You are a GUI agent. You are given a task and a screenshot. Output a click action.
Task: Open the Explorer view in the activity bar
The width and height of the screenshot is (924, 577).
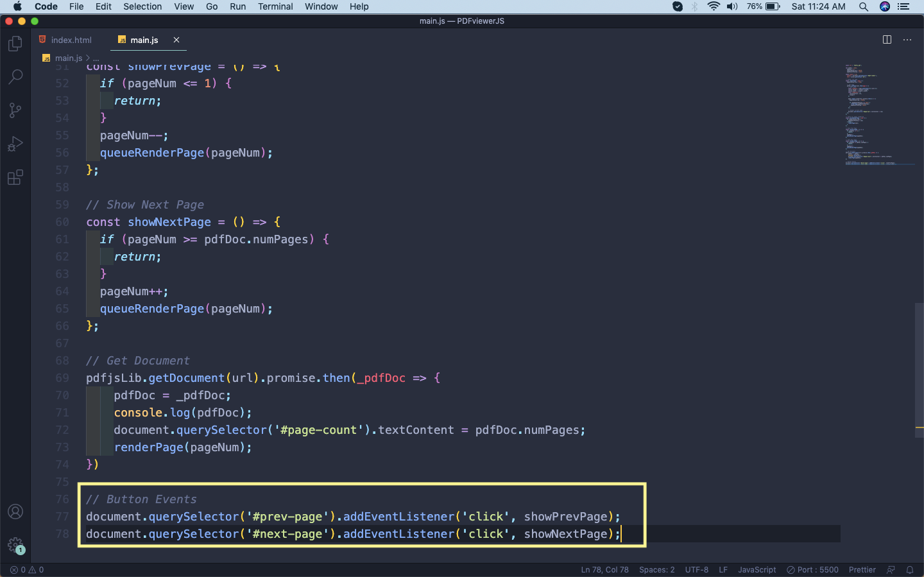[15, 43]
